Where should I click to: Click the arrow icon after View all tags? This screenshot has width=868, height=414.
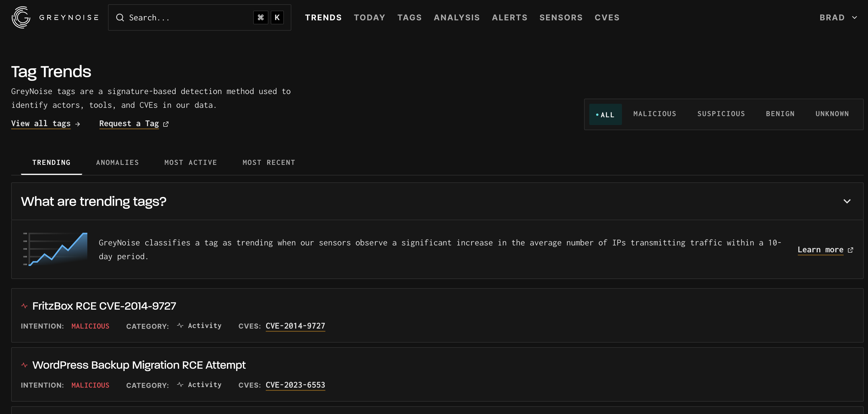pos(78,124)
